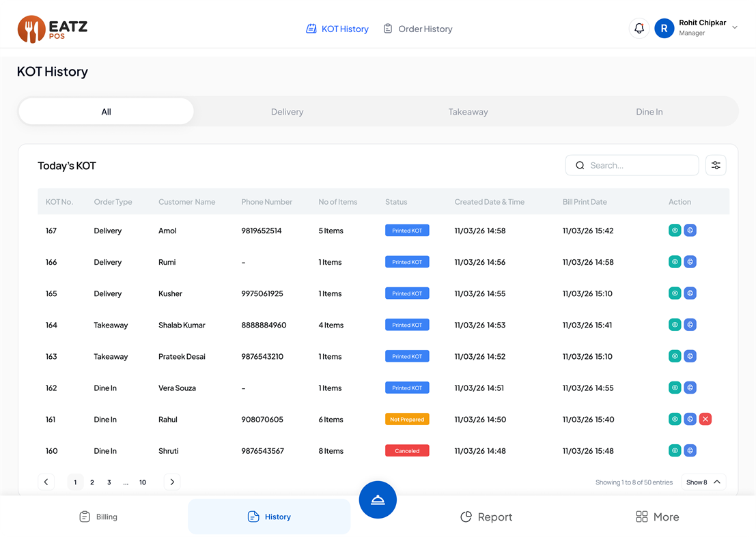756x537 pixels.
Task: Open More in bottom bar
Action: point(657,517)
